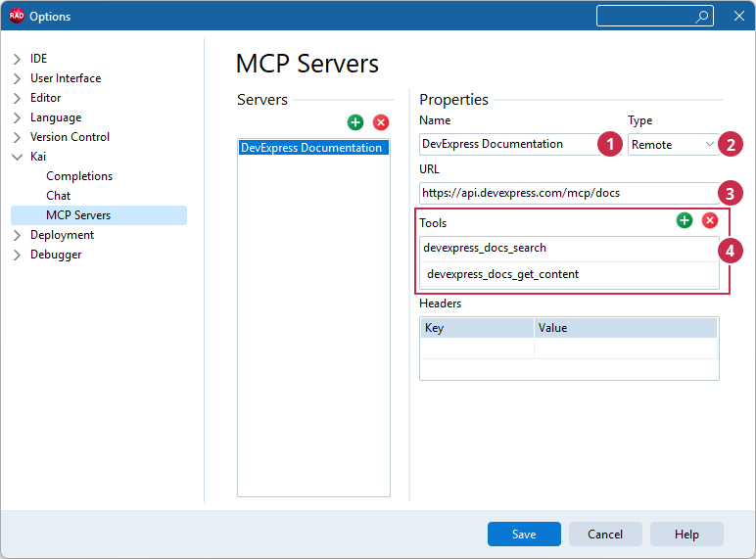Click the Cancel button
Screen dimensions: 756x559
(605, 534)
